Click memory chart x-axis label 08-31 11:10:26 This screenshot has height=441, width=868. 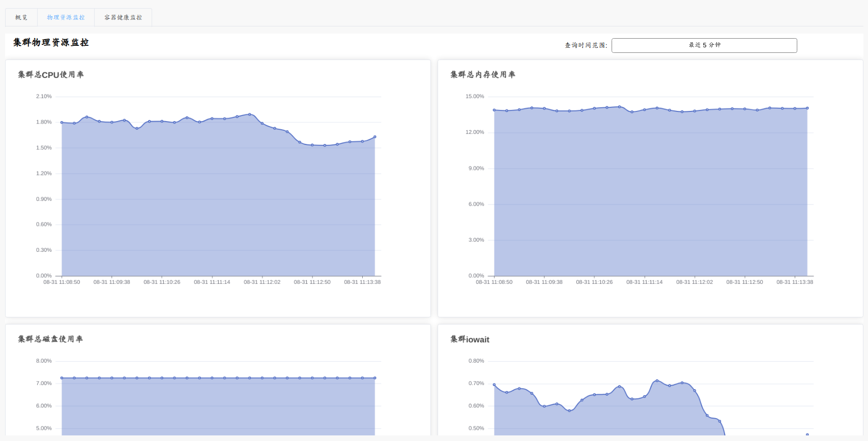click(594, 282)
